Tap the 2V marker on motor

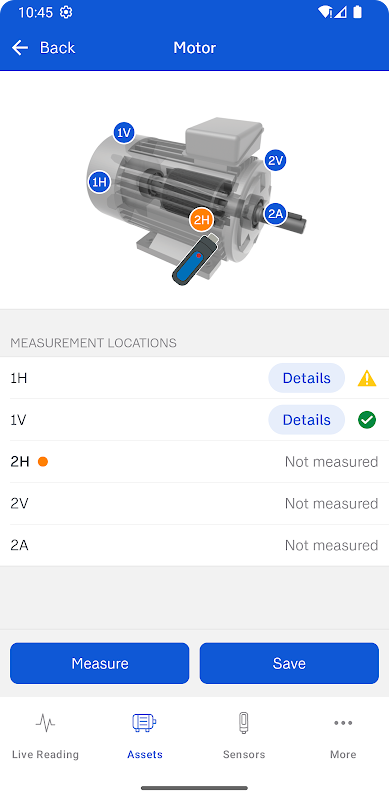[275, 161]
